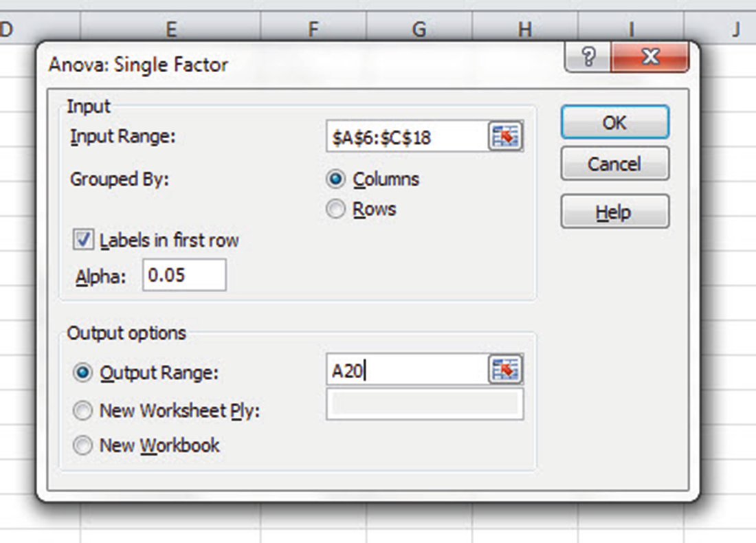Choose the New Worksheet Ply option
Image resolution: width=756 pixels, height=543 pixels.
82,411
